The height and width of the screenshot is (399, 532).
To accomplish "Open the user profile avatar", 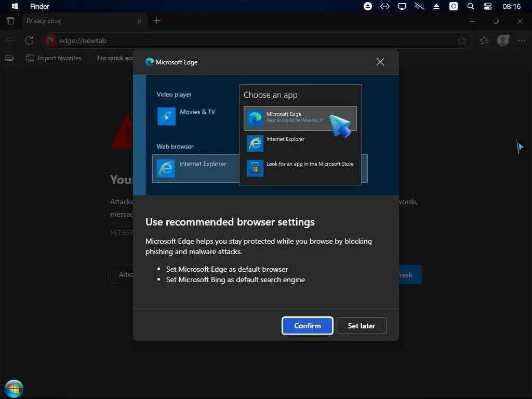I will (503, 41).
